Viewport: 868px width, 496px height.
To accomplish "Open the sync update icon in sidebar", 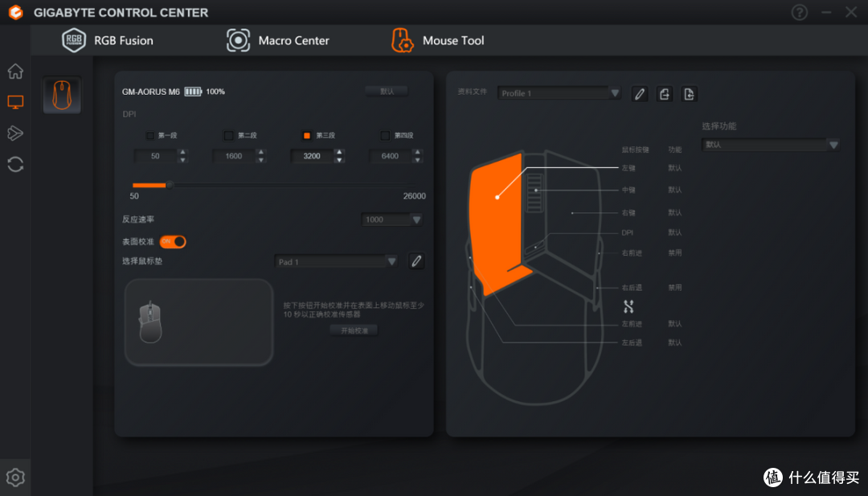I will (x=15, y=164).
